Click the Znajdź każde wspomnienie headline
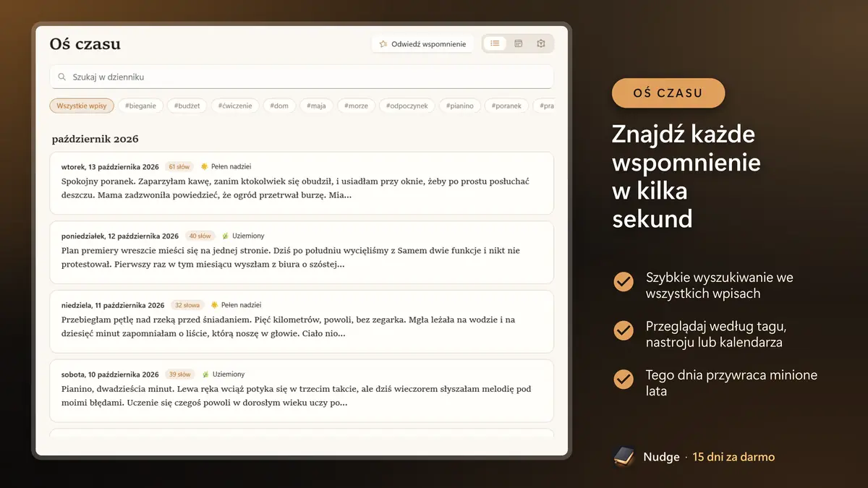Screen dimensions: 868x488 coord(686,176)
